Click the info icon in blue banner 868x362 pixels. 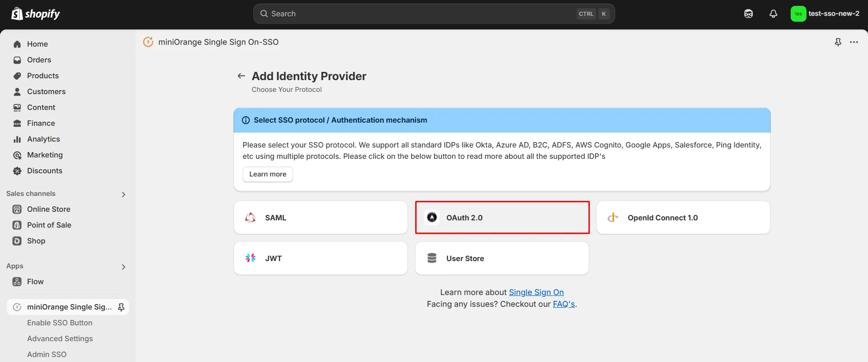coord(246,120)
